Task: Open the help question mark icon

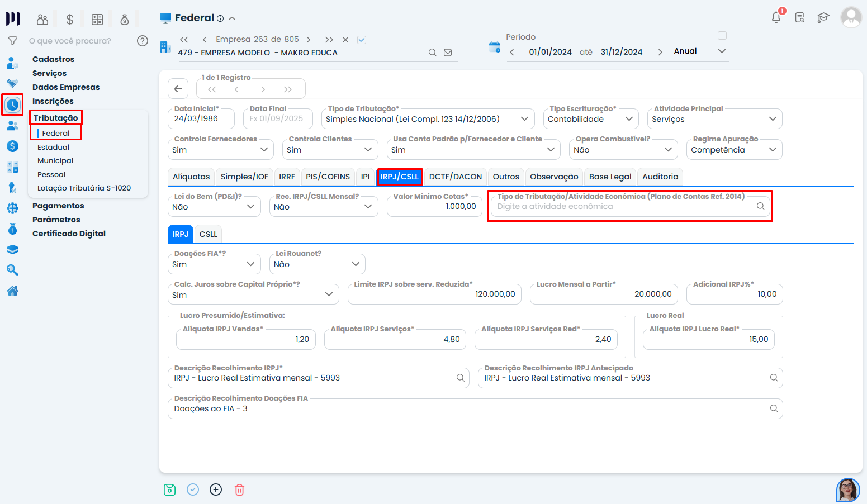Action: point(143,41)
